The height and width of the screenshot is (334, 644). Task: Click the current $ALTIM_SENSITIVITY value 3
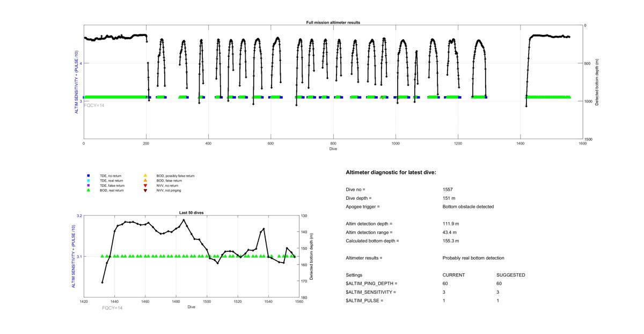point(444,292)
